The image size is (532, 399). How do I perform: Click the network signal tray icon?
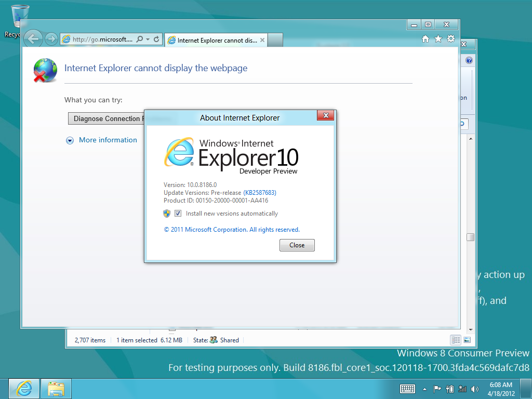[x=462, y=389]
